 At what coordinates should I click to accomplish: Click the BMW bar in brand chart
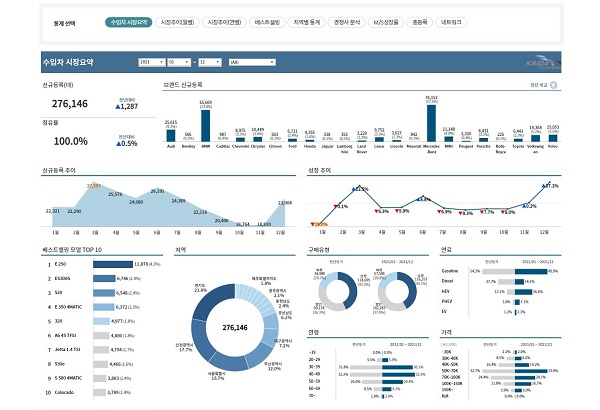tap(205, 126)
